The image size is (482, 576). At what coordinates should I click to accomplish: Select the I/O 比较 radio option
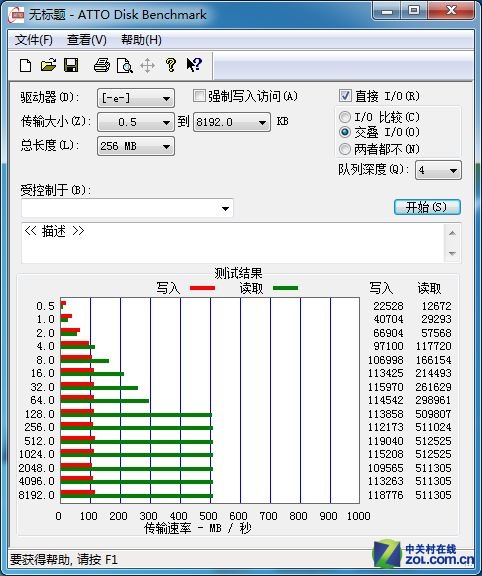coord(345,117)
